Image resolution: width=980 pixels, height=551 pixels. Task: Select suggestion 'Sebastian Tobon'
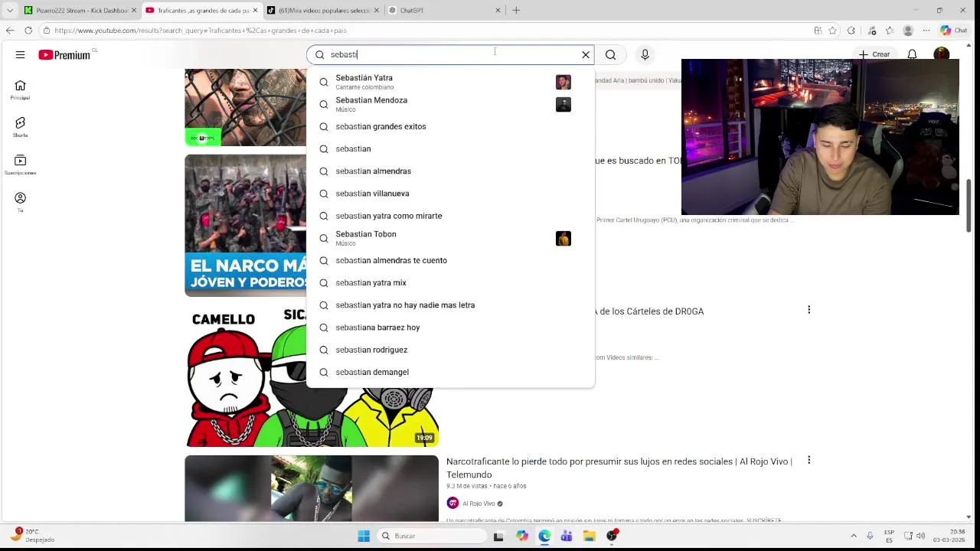450,238
